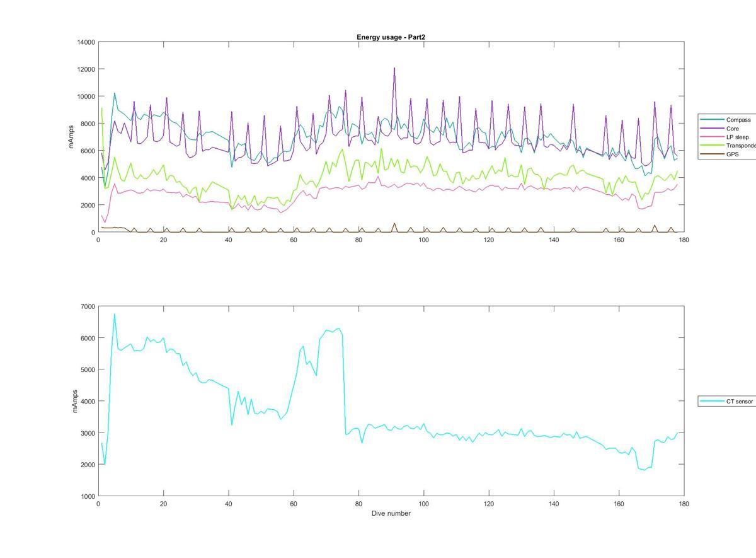Select the Core legend entry

(x=719, y=129)
